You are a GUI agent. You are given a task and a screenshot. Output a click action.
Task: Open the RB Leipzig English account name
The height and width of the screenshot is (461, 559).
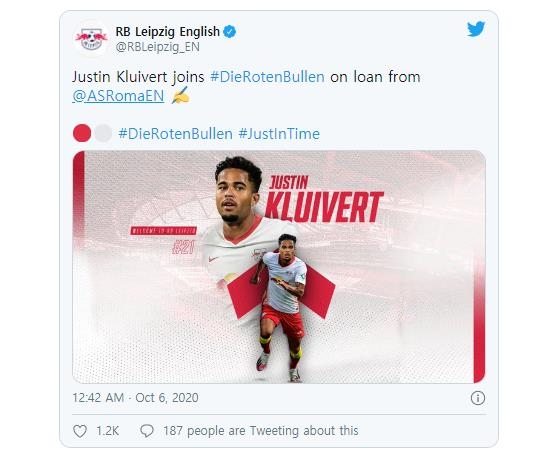pos(168,32)
